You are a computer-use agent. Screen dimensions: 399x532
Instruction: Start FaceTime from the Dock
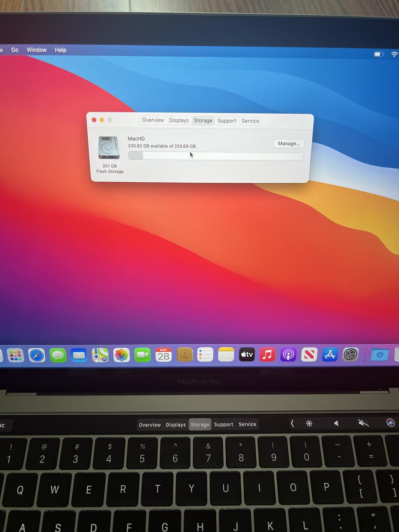142,355
